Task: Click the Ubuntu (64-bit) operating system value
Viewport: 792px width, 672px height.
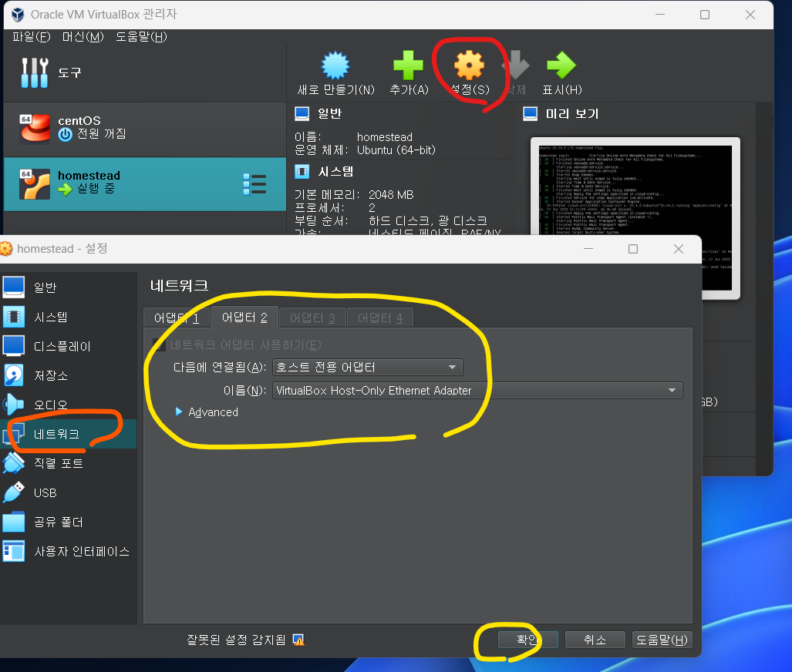Action: 396,150
